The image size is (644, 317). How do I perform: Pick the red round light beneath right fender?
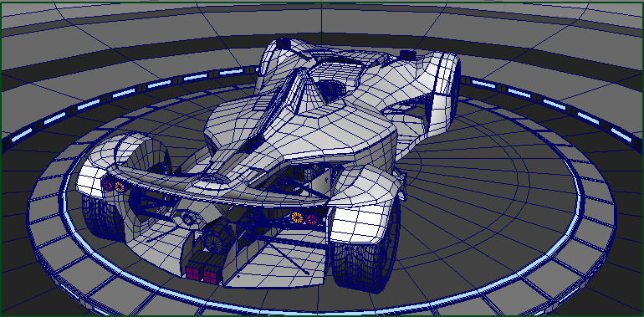tap(312, 219)
